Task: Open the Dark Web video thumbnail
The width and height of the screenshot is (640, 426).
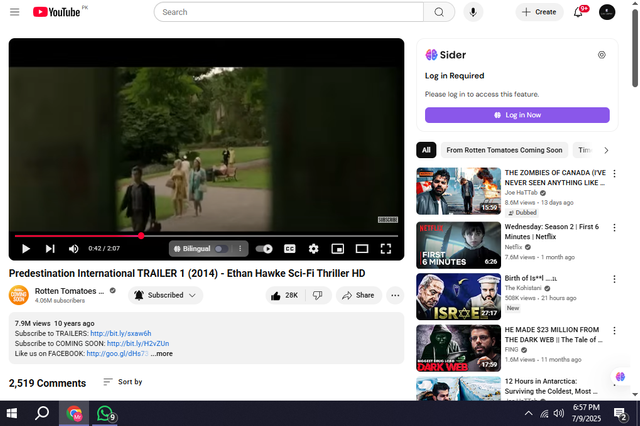Action: coord(458,348)
